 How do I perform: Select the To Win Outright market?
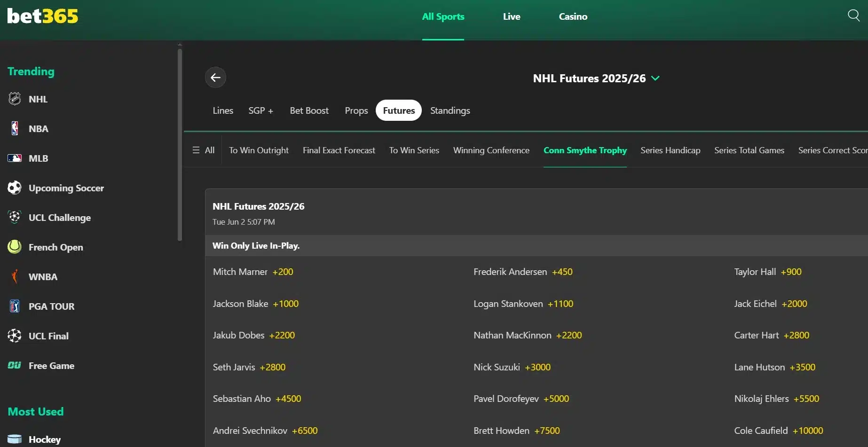click(x=259, y=150)
